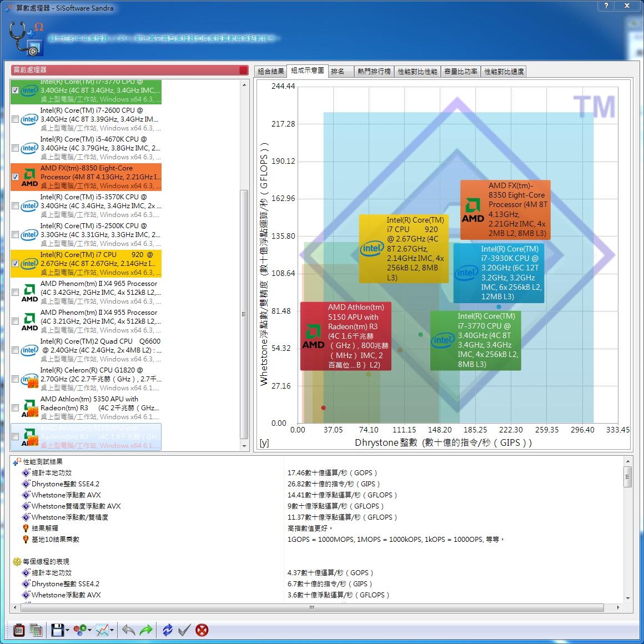
Task: Click the help question mark in title bar
Action: click(606, 6)
